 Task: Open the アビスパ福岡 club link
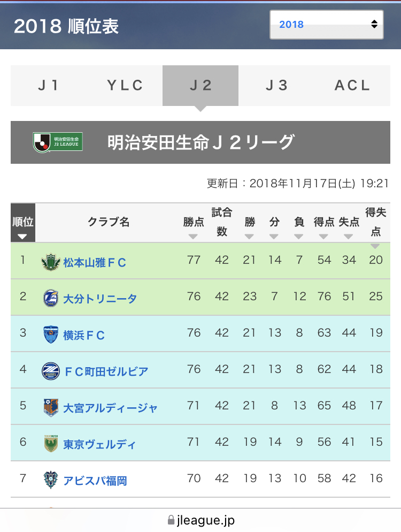(95, 481)
